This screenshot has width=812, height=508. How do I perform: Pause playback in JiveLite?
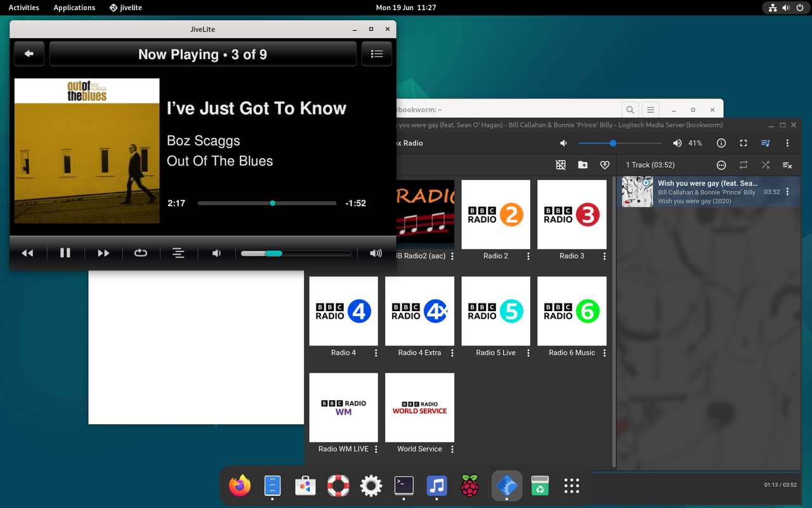(65, 253)
